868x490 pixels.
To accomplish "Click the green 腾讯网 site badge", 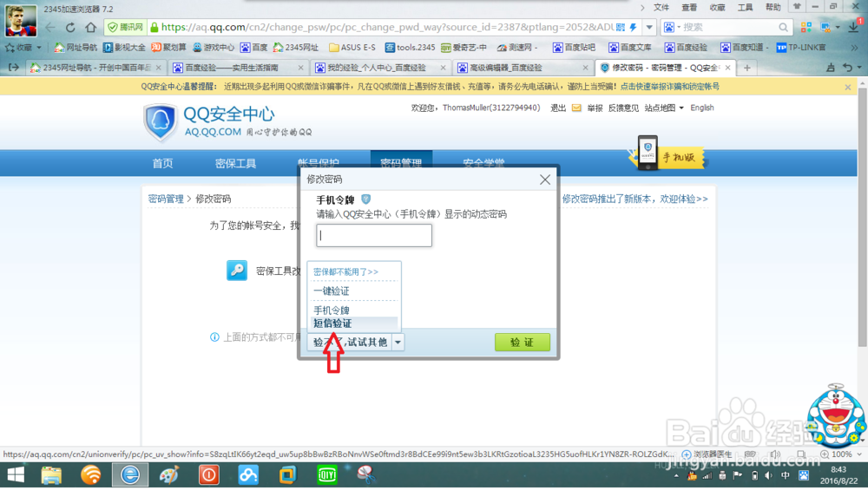I will pyautogui.click(x=126, y=27).
